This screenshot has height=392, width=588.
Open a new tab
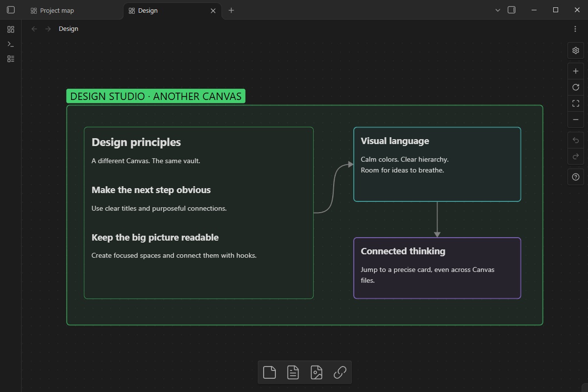click(231, 10)
